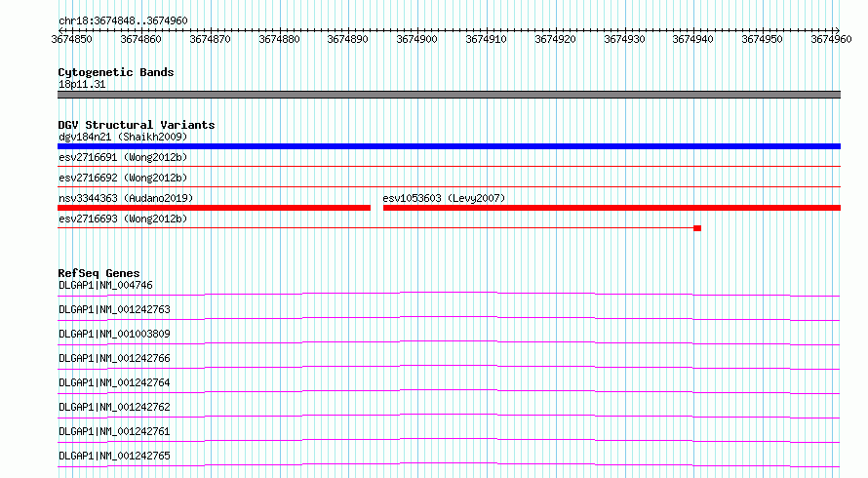Select ruler position 3674860
This screenshot has width=868, height=478.
(x=140, y=39)
